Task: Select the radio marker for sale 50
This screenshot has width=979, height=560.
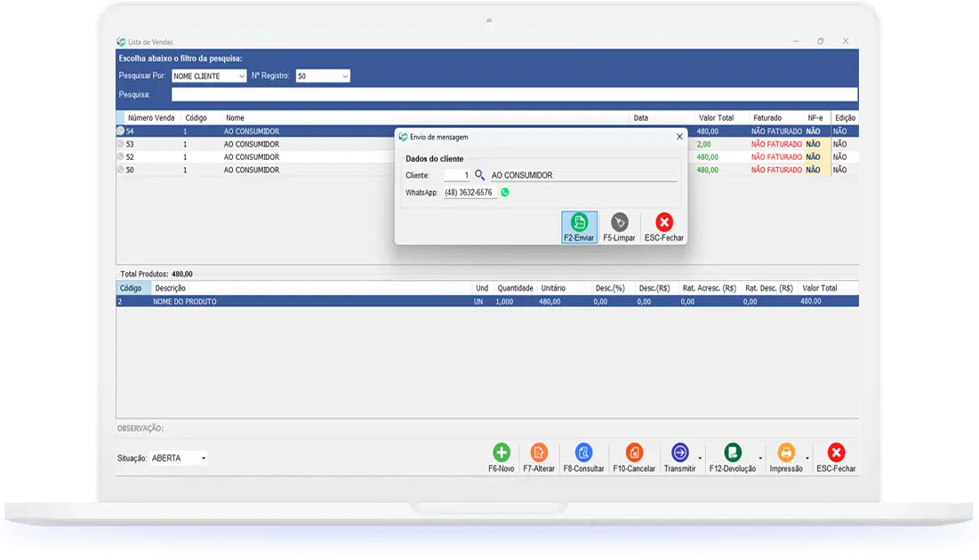Action: click(x=120, y=170)
